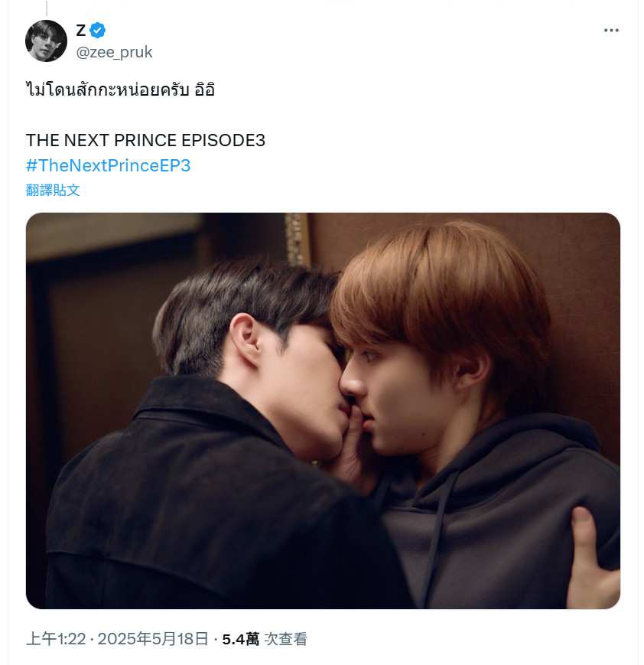The width and height of the screenshot is (644, 665).
Task: Click the 2025年5月18日 date text
Action: pyautogui.click(x=153, y=639)
